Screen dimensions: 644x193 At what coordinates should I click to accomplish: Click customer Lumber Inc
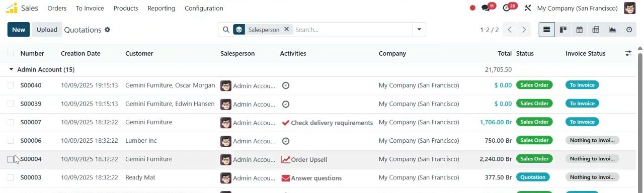141,141
